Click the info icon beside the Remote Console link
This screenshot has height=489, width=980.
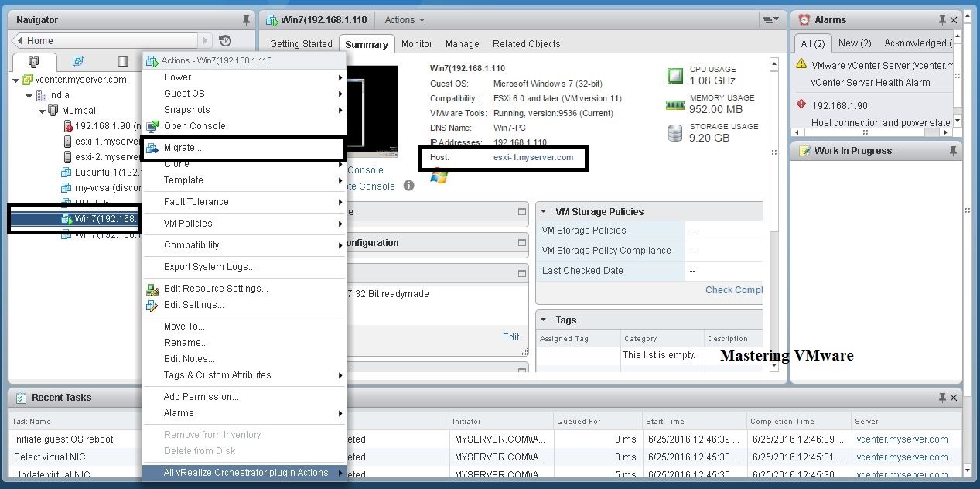(409, 186)
